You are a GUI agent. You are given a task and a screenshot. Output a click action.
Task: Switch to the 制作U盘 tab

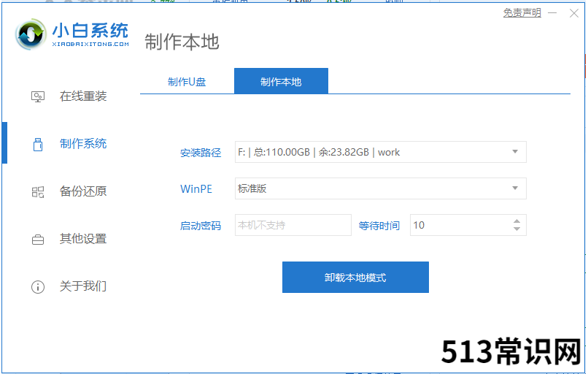pyautogui.click(x=187, y=82)
